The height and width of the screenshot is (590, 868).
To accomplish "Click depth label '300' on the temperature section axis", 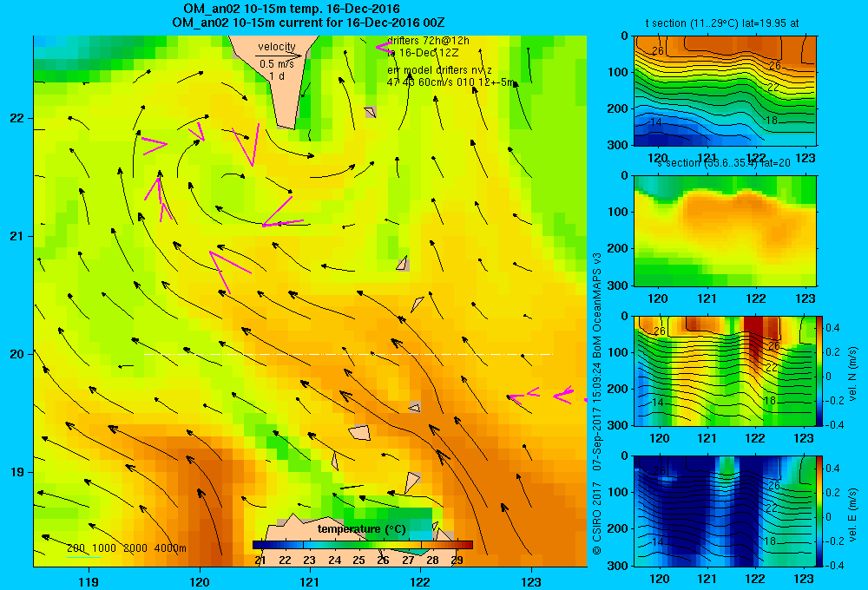I will [x=618, y=145].
